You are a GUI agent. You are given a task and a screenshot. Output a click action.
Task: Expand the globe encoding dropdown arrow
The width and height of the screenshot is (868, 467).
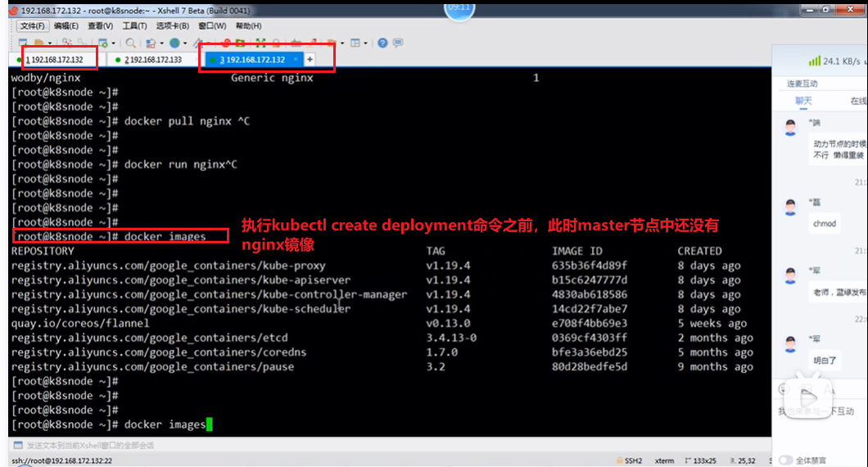tap(185, 43)
